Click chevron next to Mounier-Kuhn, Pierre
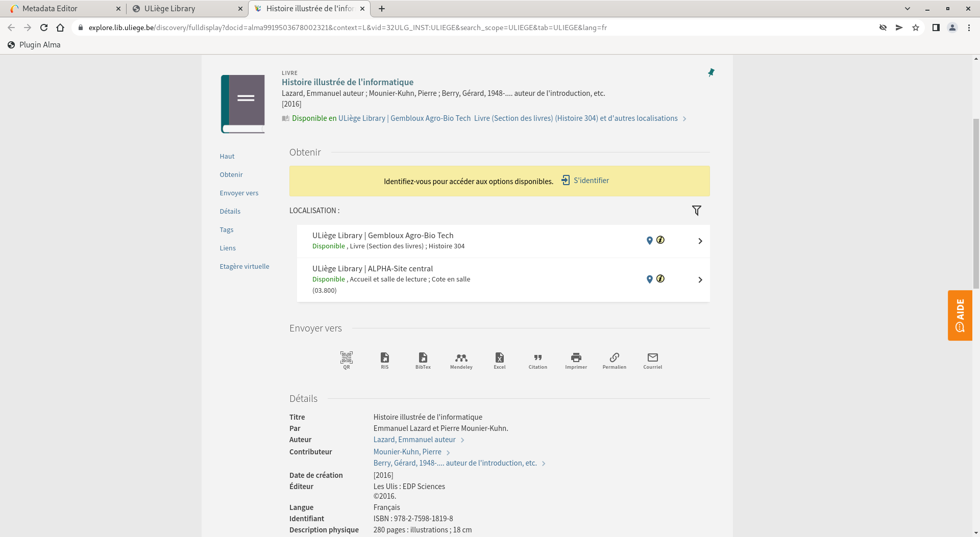 pyautogui.click(x=448, y=452)
